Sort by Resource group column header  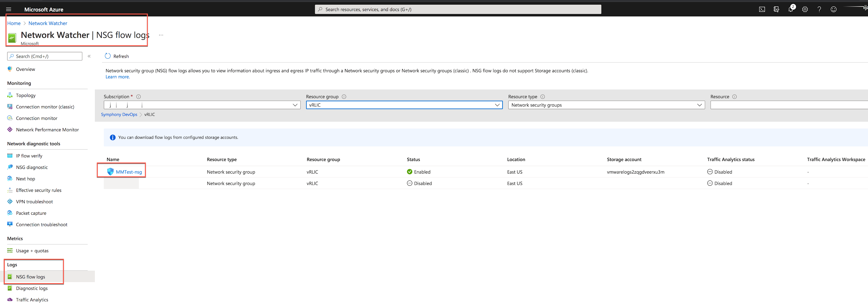323,159
